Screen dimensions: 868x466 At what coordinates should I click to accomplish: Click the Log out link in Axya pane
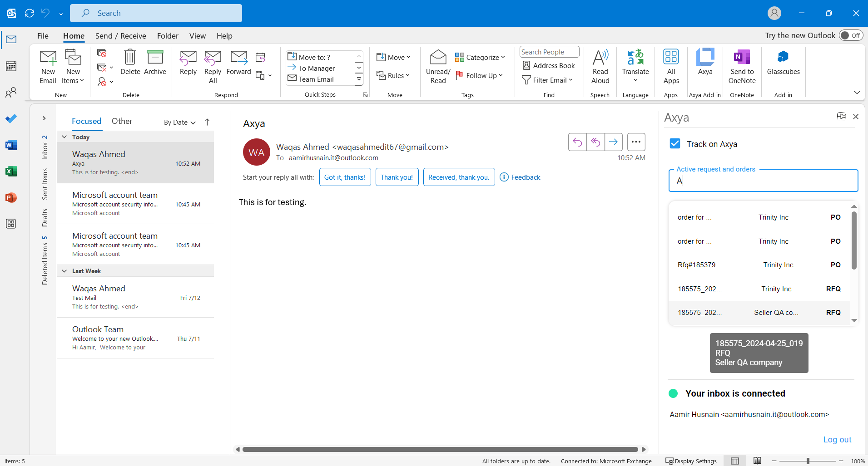click(836, 439)
